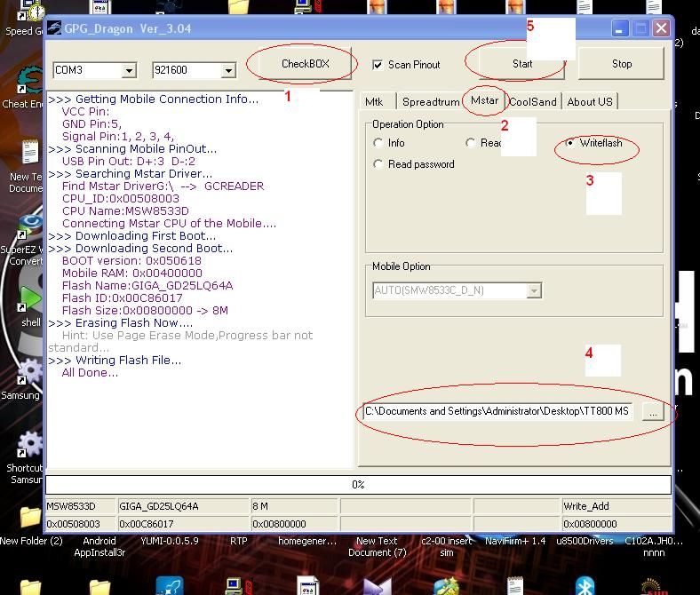Switch to the CoolSand tab
The image size is (700, 595).
click(533, 102)
